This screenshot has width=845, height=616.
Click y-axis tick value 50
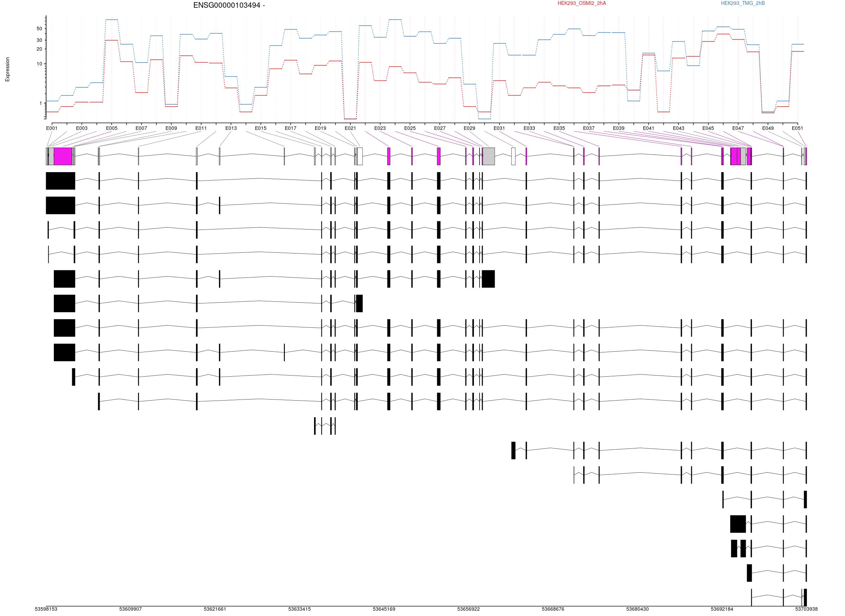[39, 29]
